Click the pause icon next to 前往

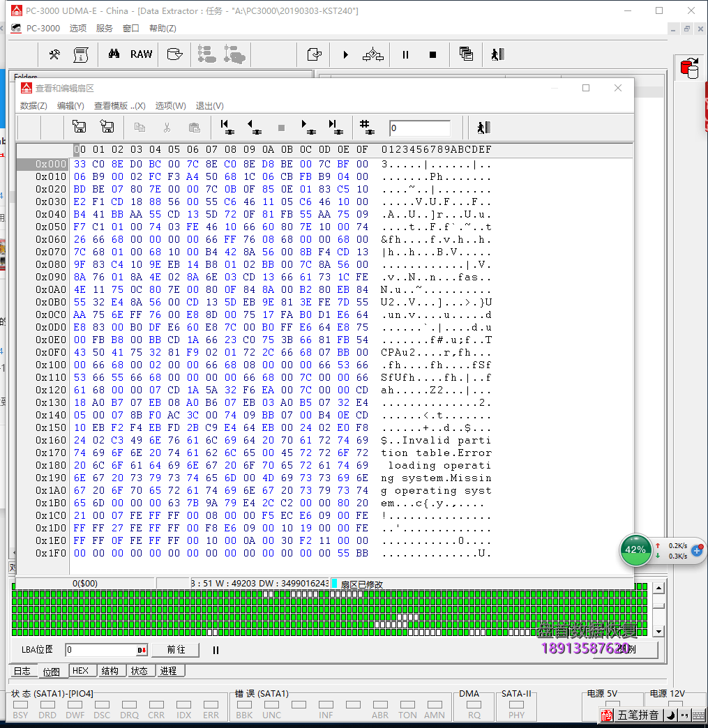point(216,650)
